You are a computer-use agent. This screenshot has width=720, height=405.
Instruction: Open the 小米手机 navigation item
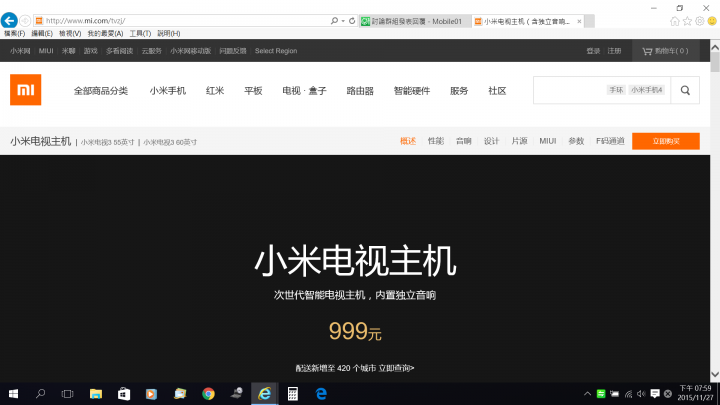tap(168, 91)
